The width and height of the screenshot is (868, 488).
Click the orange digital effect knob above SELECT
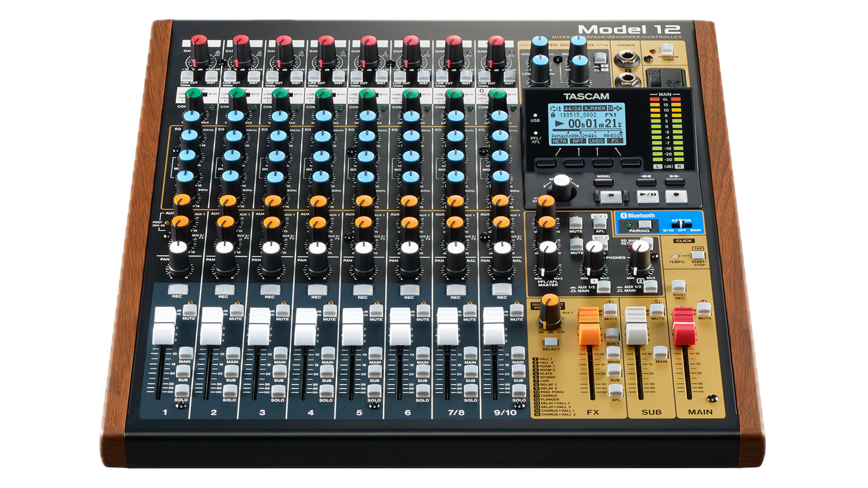(550, 311)
